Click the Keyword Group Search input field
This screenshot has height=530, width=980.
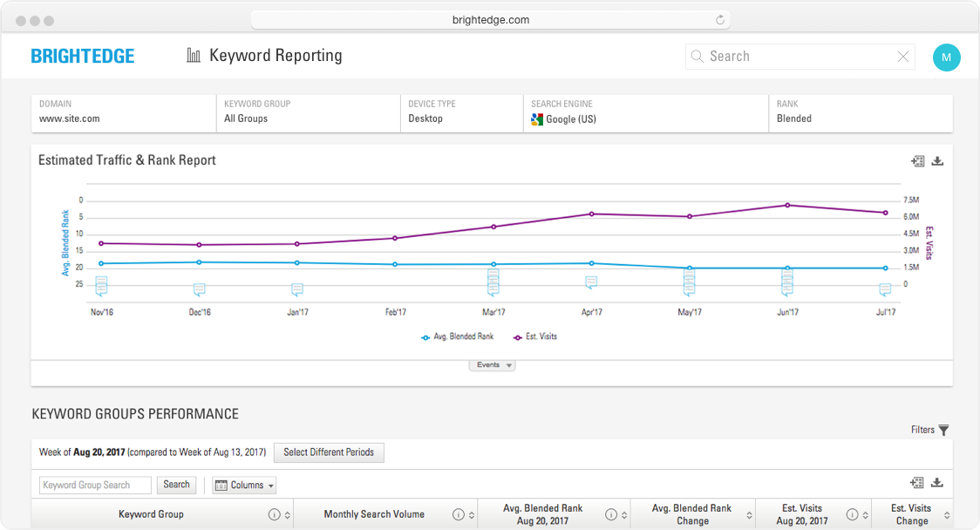95,486
